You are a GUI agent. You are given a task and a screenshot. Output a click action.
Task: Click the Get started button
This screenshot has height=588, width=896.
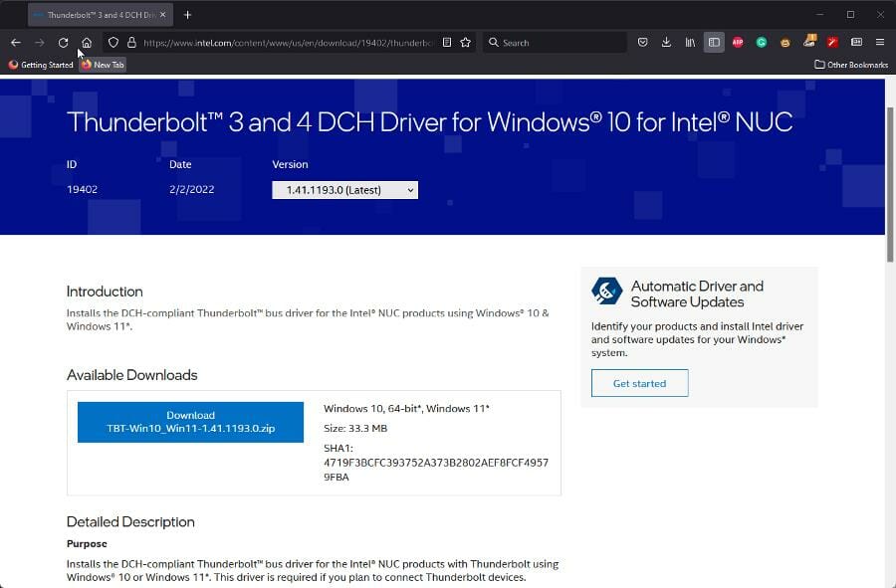coord(639,383)
